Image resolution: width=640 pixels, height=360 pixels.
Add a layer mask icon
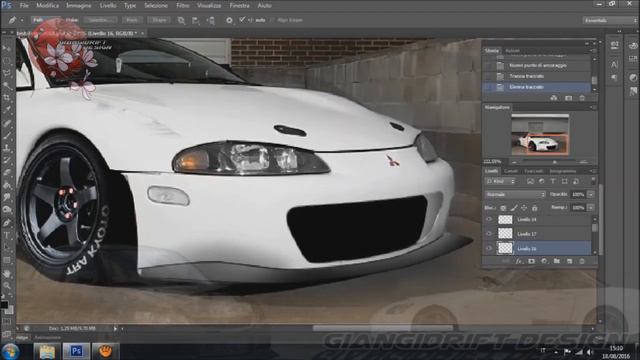(531, 261)
